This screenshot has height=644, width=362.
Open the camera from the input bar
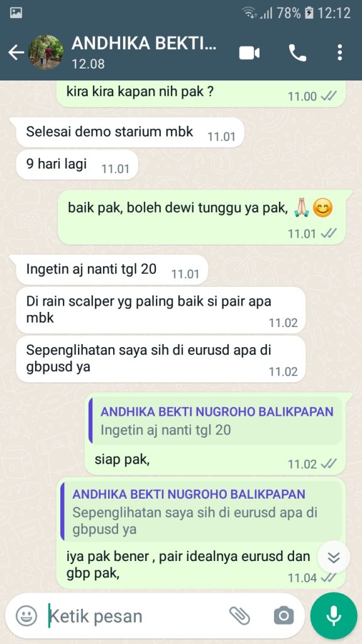pyautogui.click(x=284, y=616)
